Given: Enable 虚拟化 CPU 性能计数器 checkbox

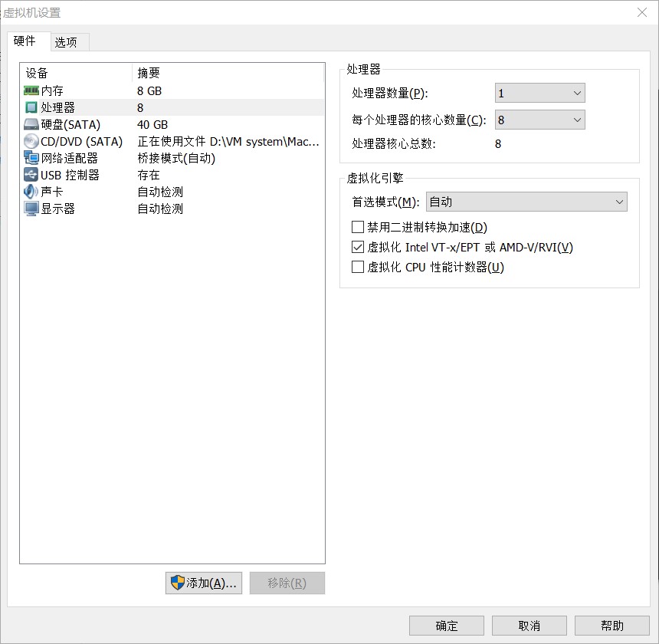Looking at the screenshot, I should 357,267.
